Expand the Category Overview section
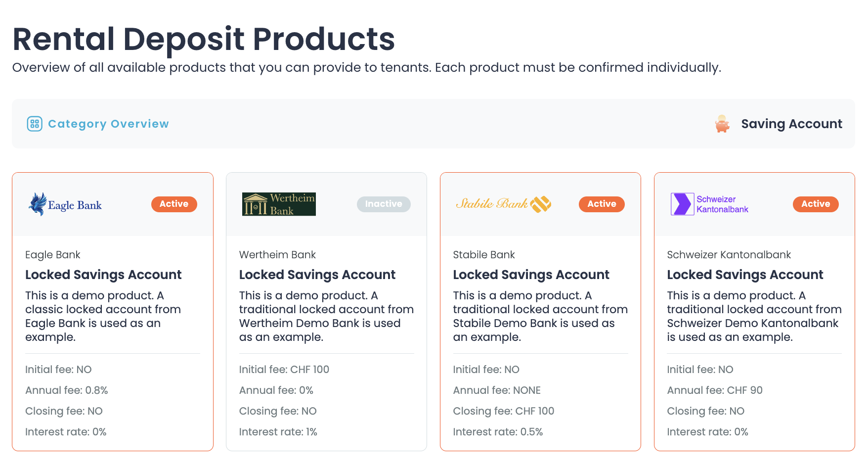868x472 pixels. (x=108, y=124)
